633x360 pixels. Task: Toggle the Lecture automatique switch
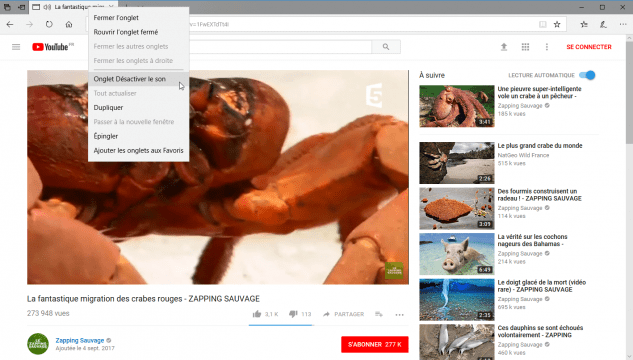587,75
